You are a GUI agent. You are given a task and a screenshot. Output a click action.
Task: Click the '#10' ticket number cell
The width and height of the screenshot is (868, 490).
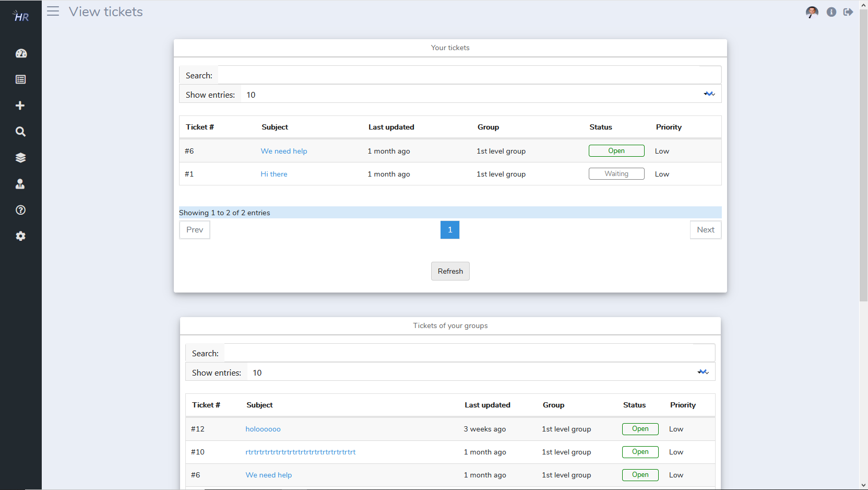[x=198, y=452]
